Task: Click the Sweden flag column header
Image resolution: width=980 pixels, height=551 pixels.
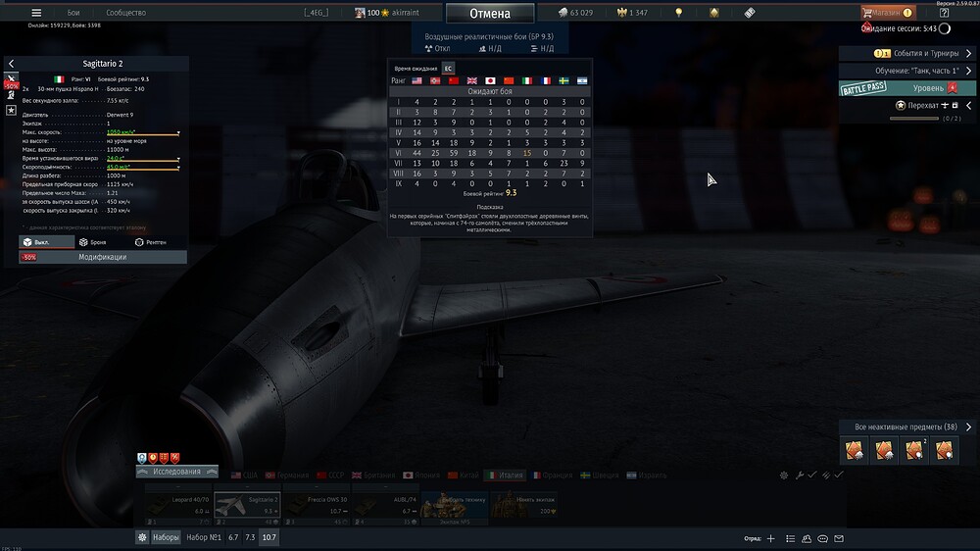Action: pos(563,80)
